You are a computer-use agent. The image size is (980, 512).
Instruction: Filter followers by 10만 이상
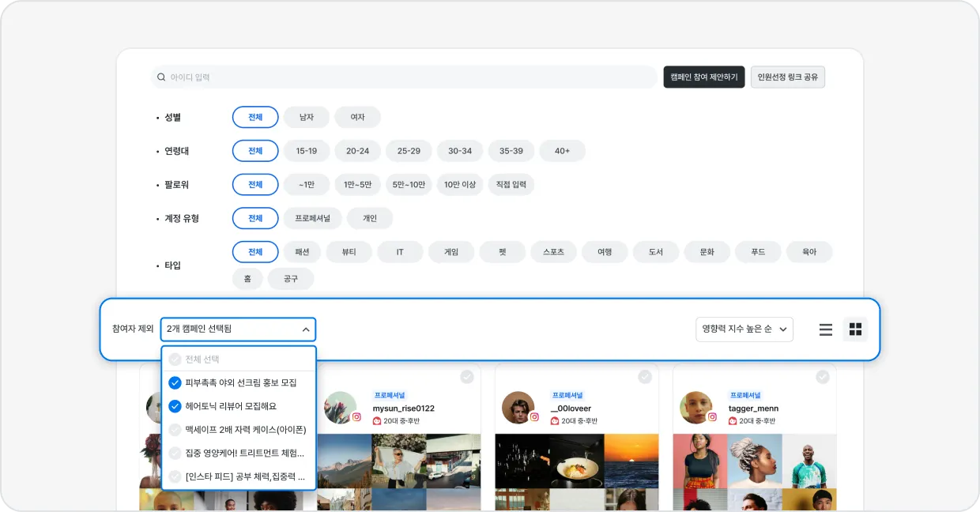(460, 184)
